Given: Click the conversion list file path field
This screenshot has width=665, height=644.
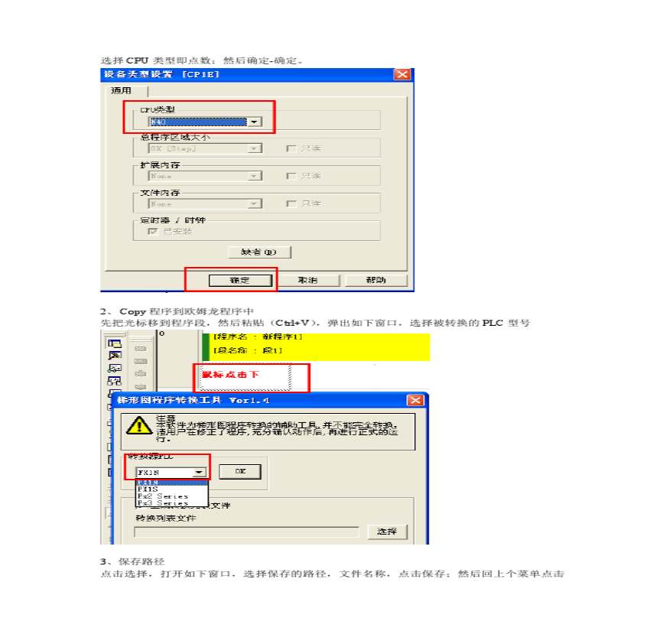Looking at the screenshot, I should click(x=246, y=532).
